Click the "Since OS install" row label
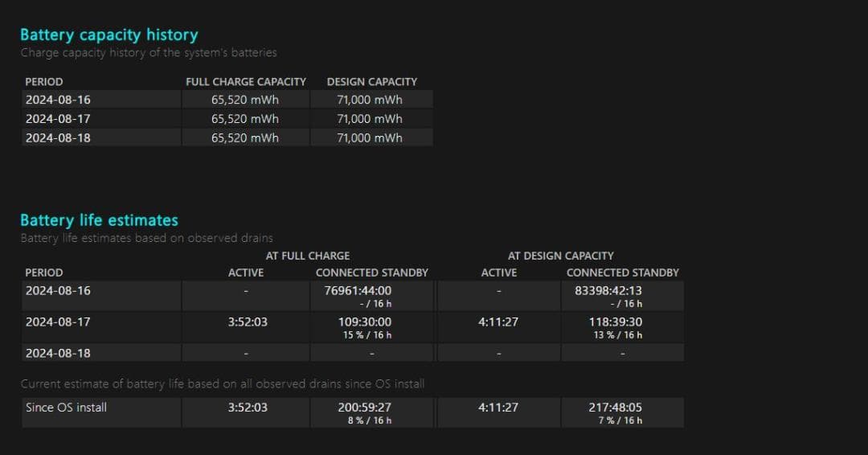 (x=66, y=408)
